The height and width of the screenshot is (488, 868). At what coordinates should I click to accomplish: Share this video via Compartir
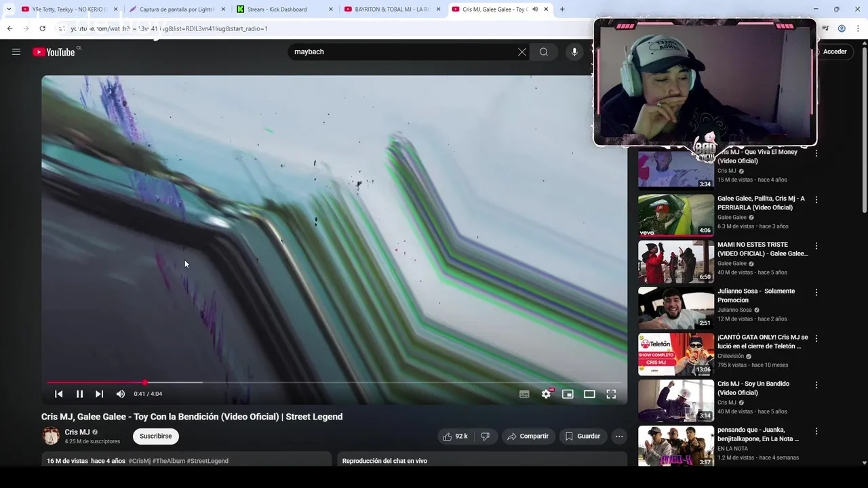pyautogui.click(x=528, y=436)
